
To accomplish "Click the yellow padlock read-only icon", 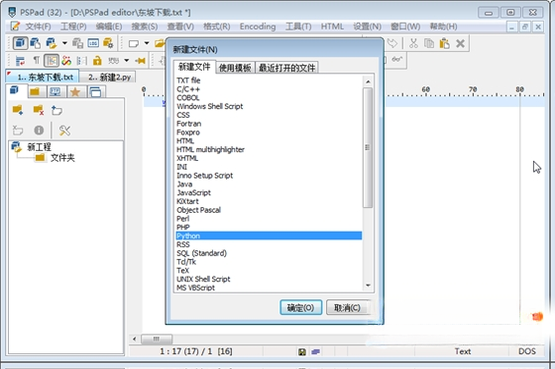I will [x=97, y=61].
